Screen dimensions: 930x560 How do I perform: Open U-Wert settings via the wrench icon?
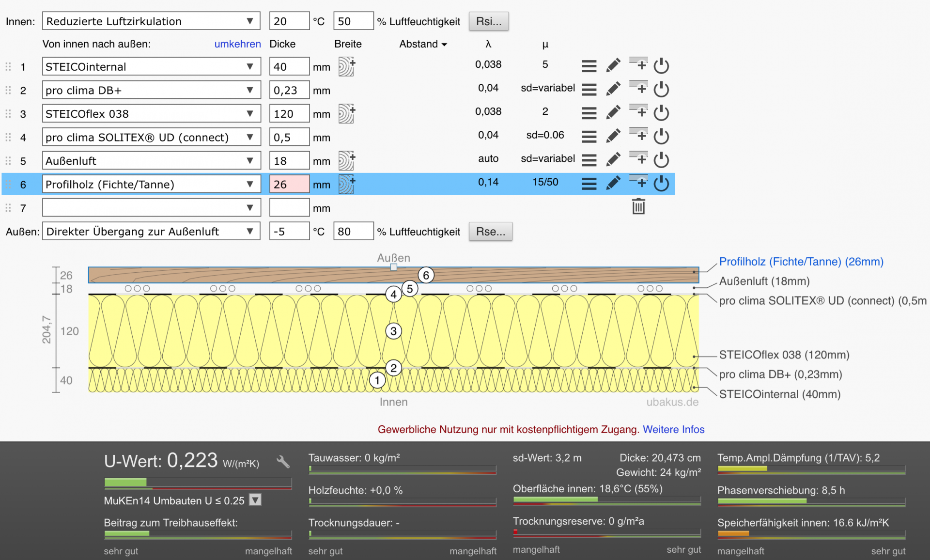tap(283, 462)
